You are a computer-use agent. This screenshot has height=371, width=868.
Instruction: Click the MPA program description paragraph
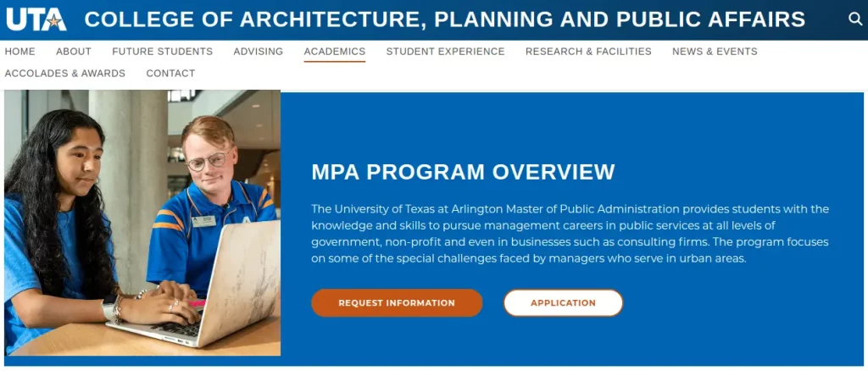pyautogui.click(x=570, y=233)
